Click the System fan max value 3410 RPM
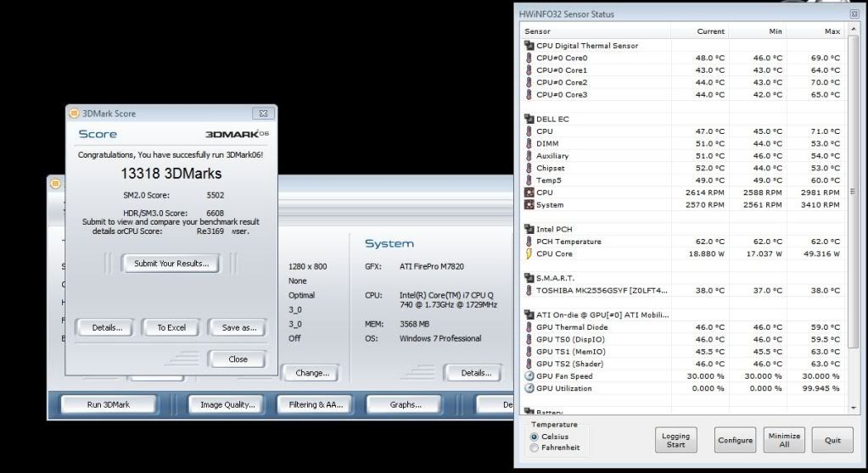Viewport: 868px width, 473px height. tap(820, 204)
